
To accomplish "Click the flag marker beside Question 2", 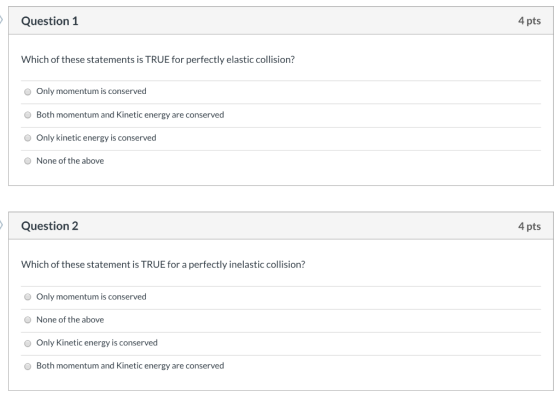I will click(x=1, y=225).
